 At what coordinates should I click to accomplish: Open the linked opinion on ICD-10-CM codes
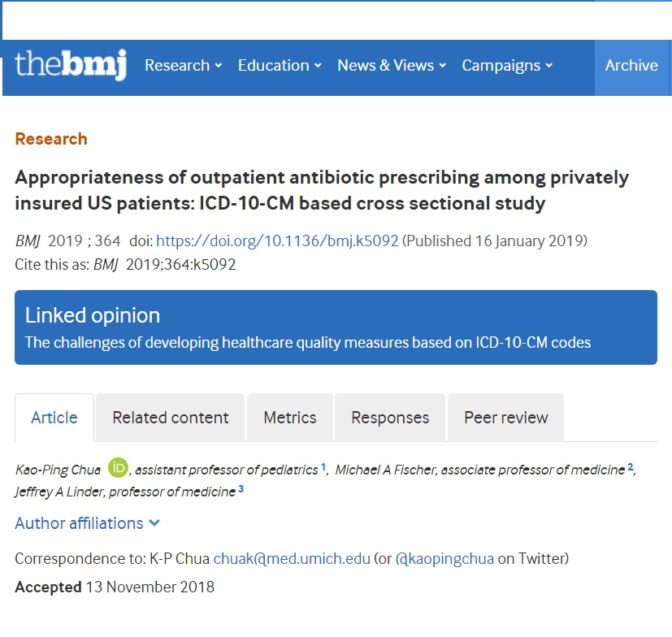click(308, 343)
